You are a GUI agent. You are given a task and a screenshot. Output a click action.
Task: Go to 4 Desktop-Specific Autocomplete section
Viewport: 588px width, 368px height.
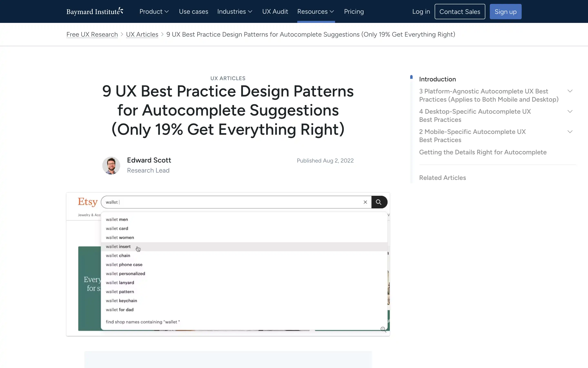click(475, 115)
